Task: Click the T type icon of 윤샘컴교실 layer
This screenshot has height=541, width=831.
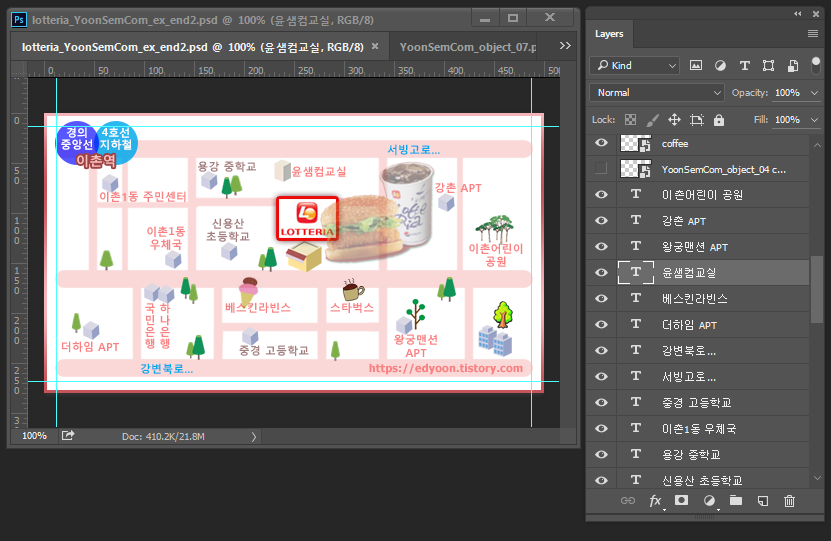Action: [636, 272]
